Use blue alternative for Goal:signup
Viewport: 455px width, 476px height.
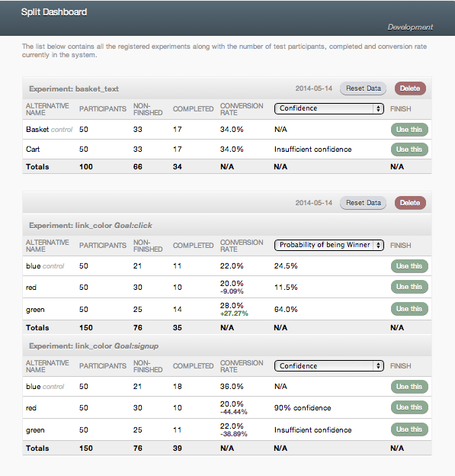(409, 387)
